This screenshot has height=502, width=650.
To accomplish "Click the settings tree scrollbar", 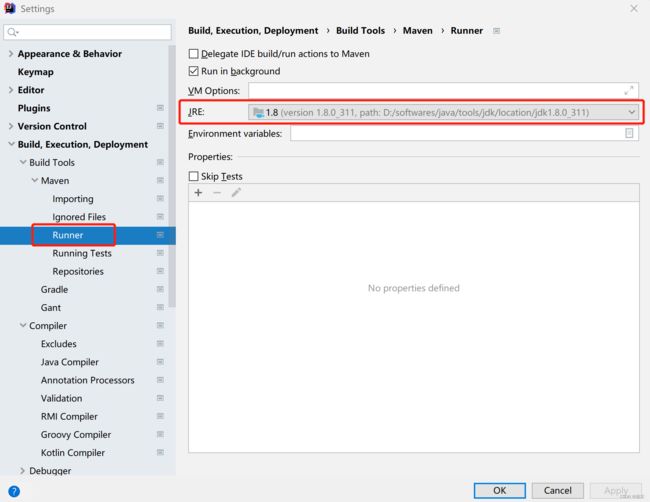I will [172, 176].
